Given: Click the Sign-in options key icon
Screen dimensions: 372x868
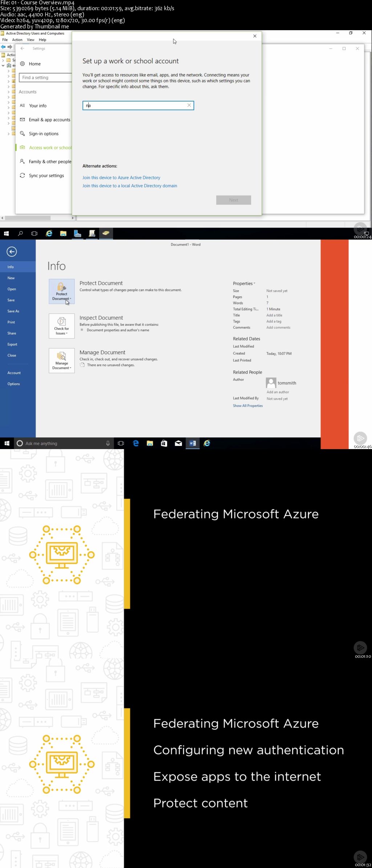Looking at the screenshot, I should point(22,133).
